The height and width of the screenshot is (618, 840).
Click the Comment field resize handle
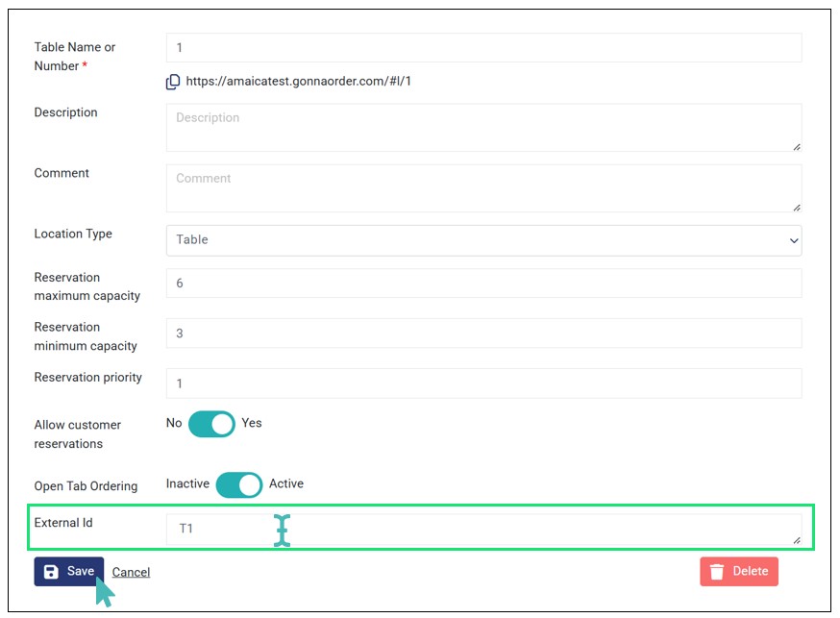797,208
